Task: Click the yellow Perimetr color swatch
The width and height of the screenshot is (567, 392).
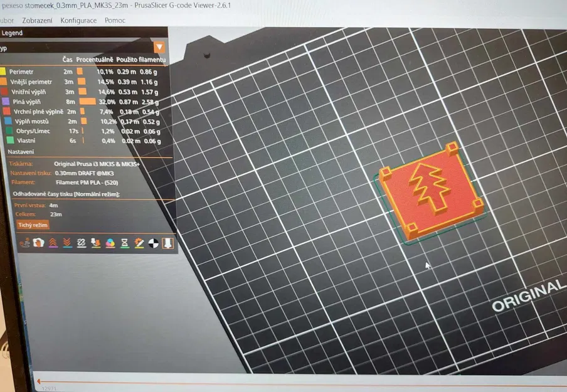Action: pos(3,72)
